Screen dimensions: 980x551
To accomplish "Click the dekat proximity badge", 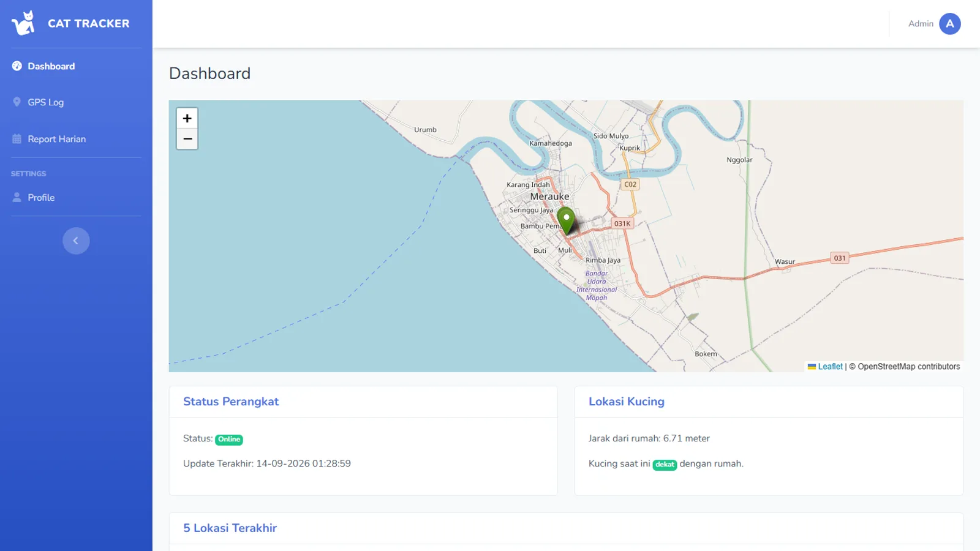I will [x=665, y=465].
